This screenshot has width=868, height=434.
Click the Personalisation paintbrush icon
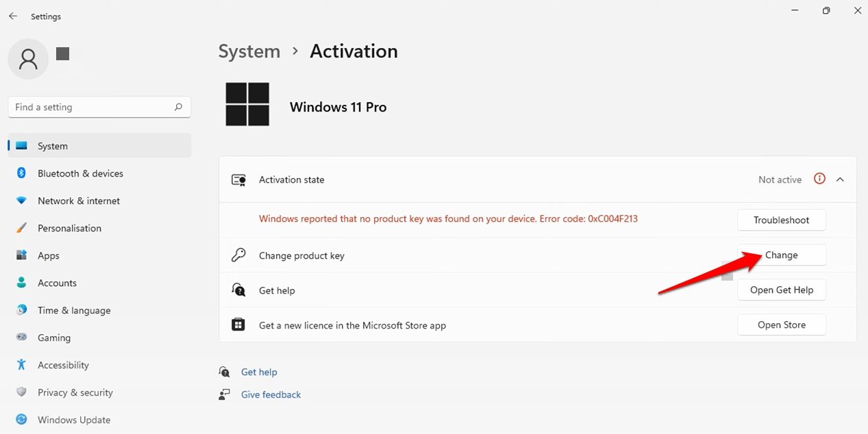coord(21,228)
